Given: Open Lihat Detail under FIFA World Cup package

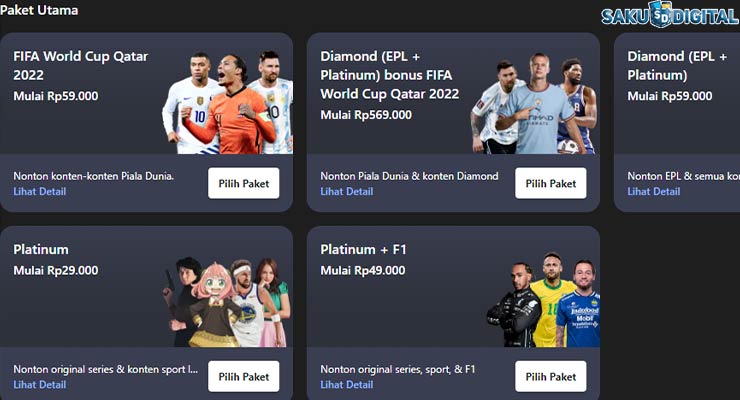Looking at the screenshot, I should (x=40, y=192).
